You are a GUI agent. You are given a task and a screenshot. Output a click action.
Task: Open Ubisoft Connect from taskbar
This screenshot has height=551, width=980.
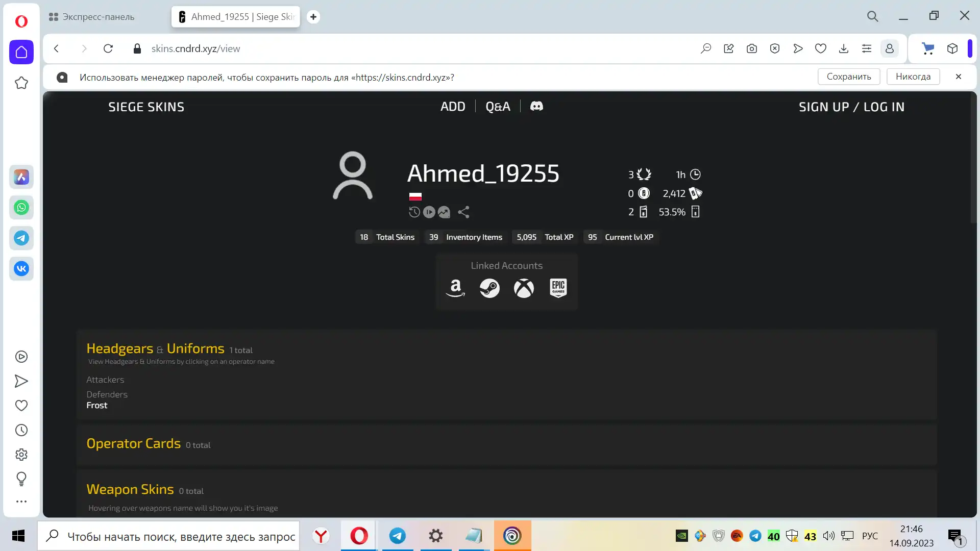click(x=512, y=536)
